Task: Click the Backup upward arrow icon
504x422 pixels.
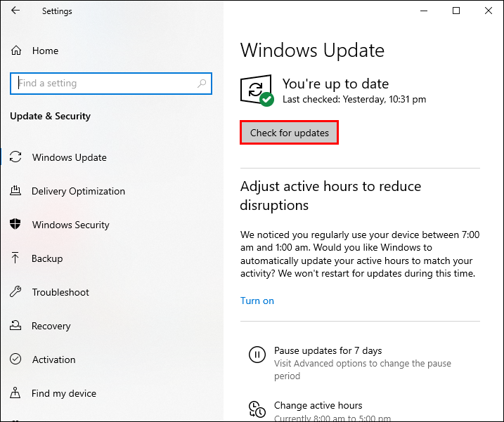Action: click(15, 258)
